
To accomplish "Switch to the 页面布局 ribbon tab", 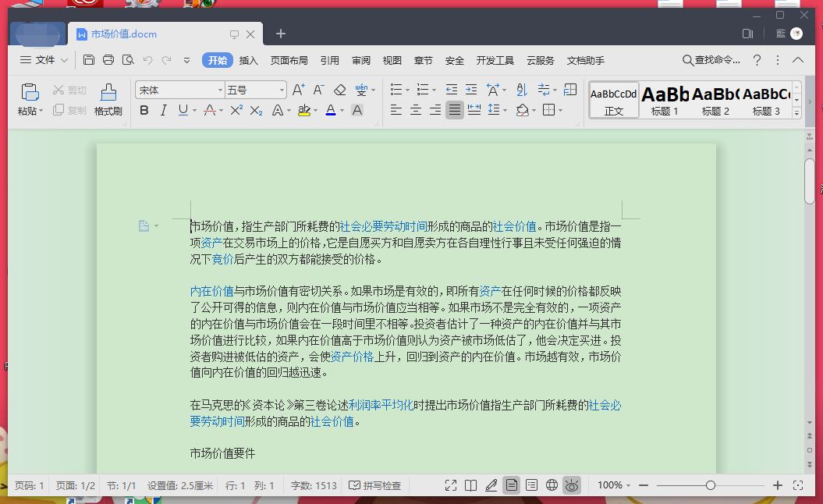I will point(289,60).
